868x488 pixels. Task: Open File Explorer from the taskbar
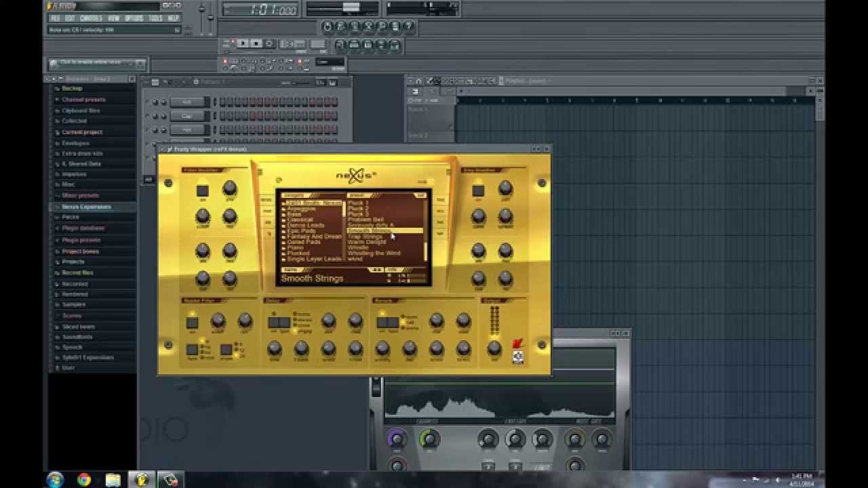tap(113, 480)
